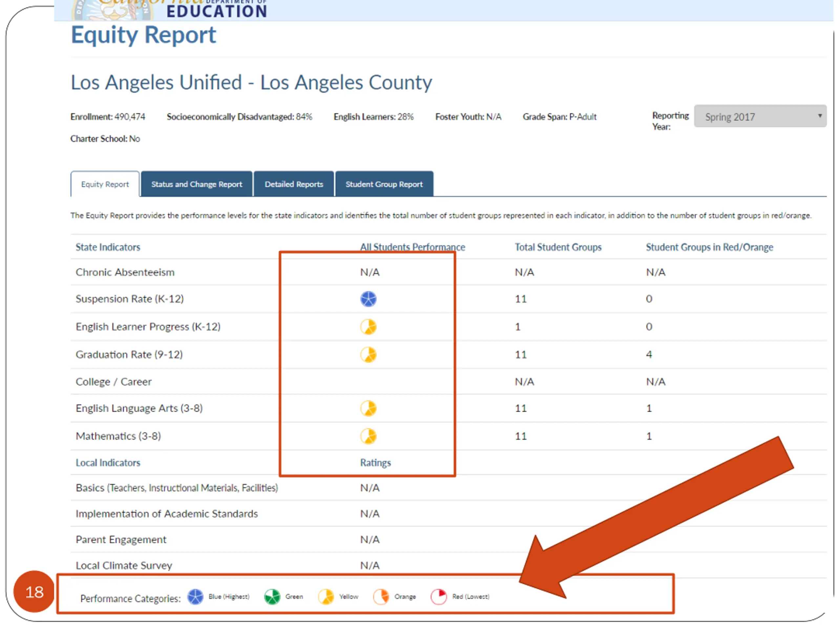This screenshot has width=840, height=630.
Task: Click the Department of Education logo
Action: coord(169,10)
